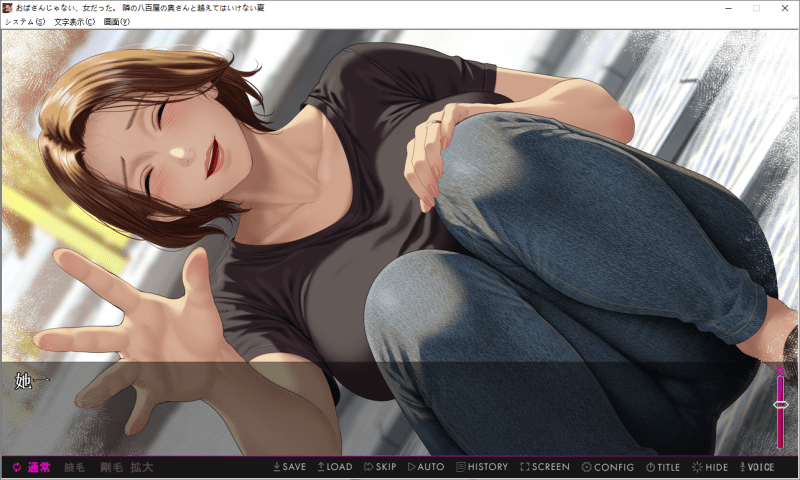HIDE the message window
The image size is (800, 480).
pyautogui.click(x=710, y=467)
